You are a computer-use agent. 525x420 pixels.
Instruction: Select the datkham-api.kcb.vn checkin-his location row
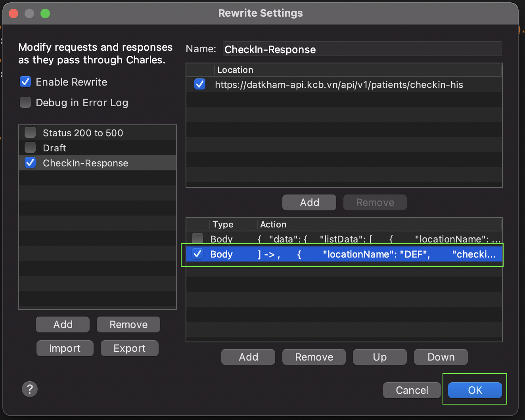(344, 84)
